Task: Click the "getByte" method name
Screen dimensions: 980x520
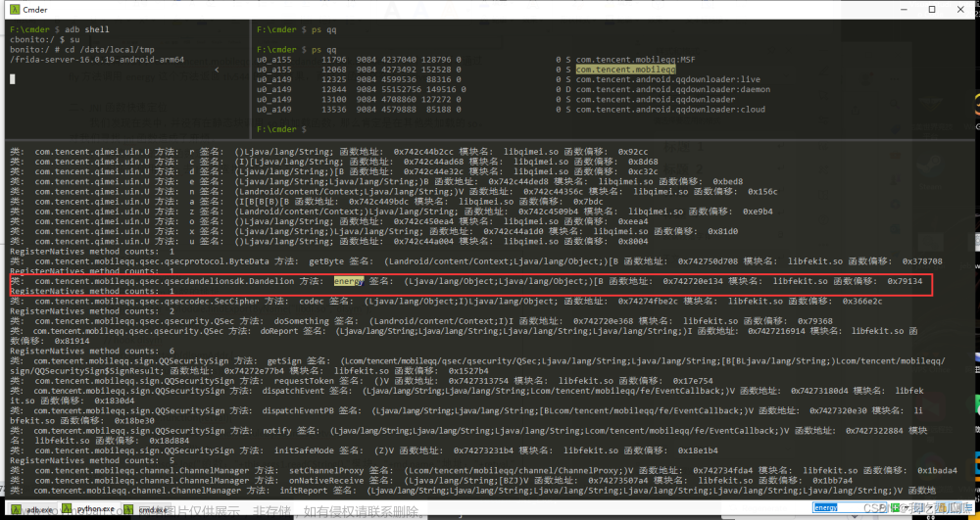Action: (x=326, y=260)
